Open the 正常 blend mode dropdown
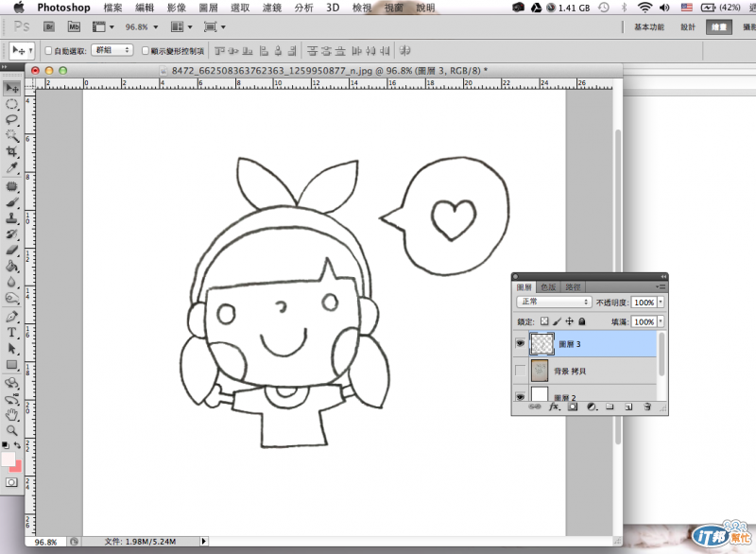The image size is (756, 554). coord(555,303)
